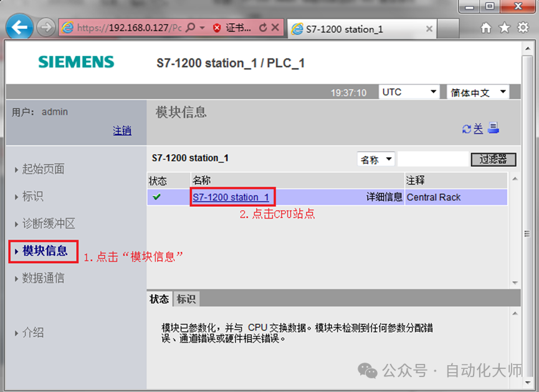539x392 pixels.
Task: Open the UTC time zone dropdown
Action: click(x=409, y=92)
